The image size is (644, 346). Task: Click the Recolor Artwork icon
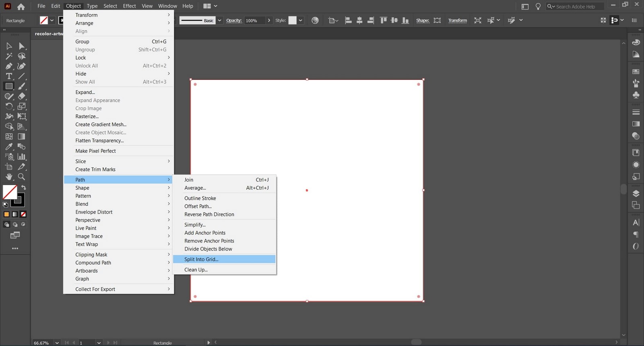point(315,20)
